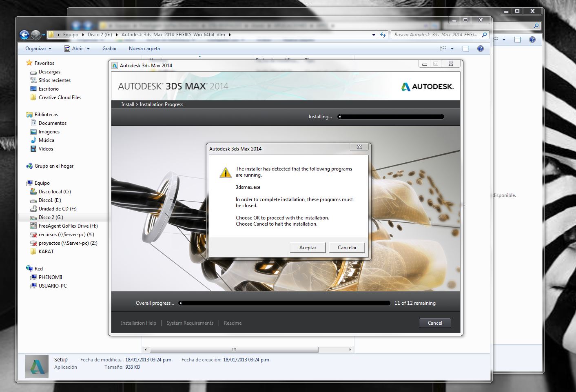Open Disco local (C:) drive

pos(55,192)
